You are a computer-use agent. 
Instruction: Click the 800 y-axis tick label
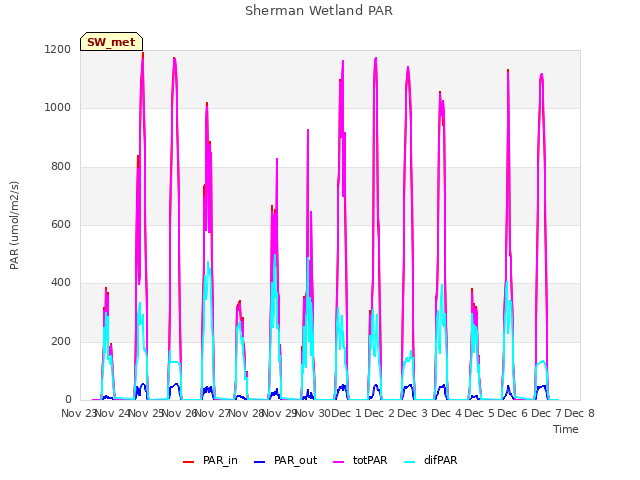(61, 167)
